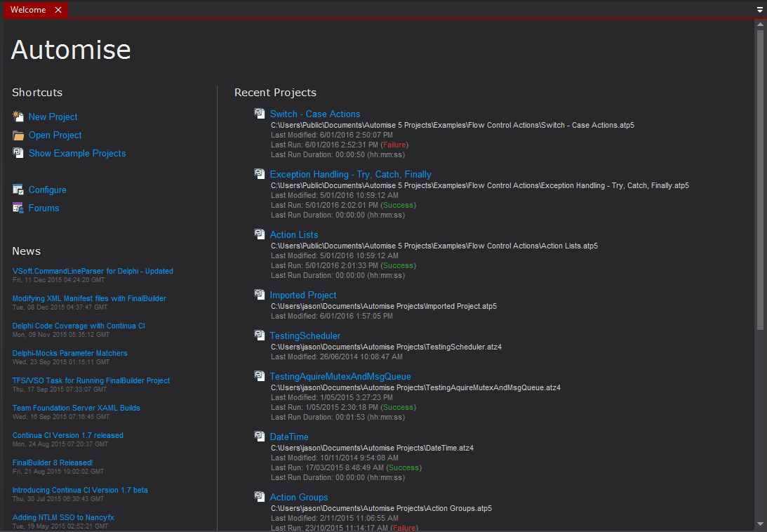The image size is (767, 532).
Task: Open the Imported Project link
Action: tap(303, 295)
